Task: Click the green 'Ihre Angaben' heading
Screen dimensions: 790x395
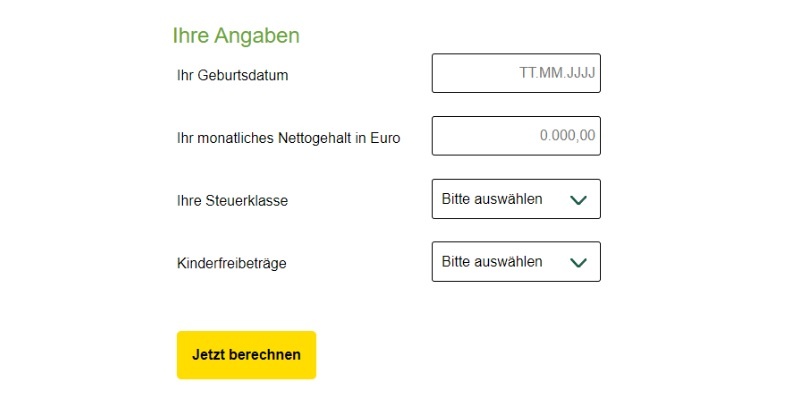Action: pyautogui.click(x=236, y=36)
